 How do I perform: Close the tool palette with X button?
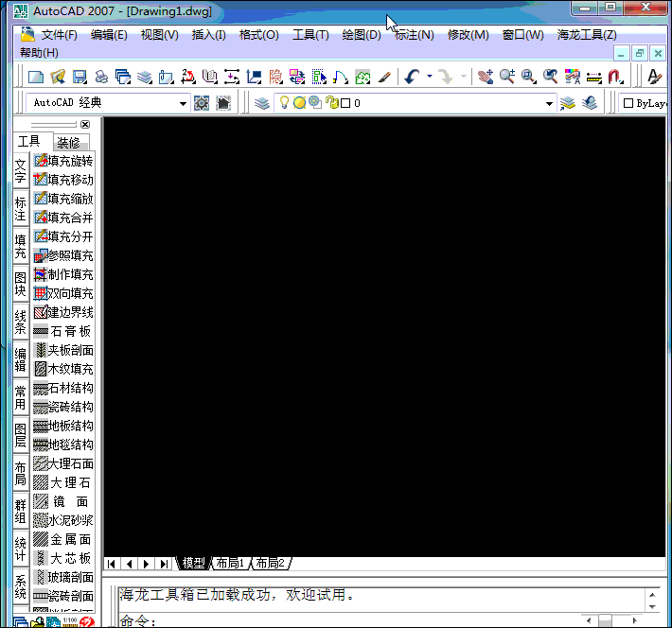pyautogui.click(x=85, y=124)
